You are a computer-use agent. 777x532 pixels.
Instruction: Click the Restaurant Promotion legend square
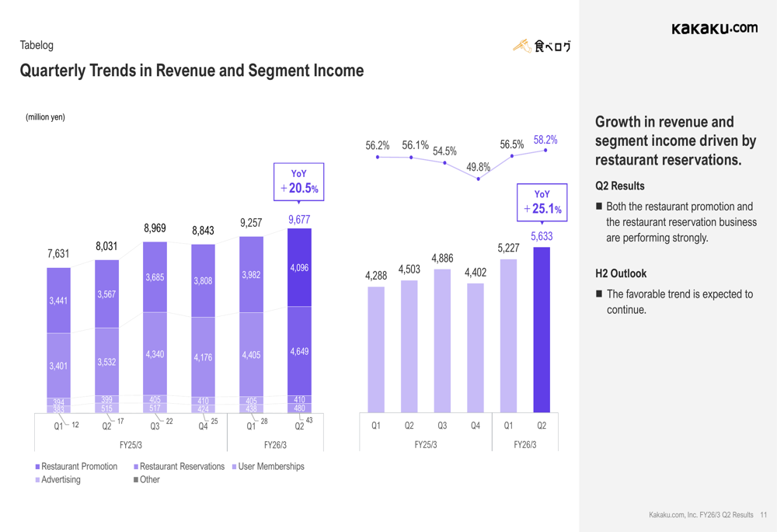coord(37,467)
